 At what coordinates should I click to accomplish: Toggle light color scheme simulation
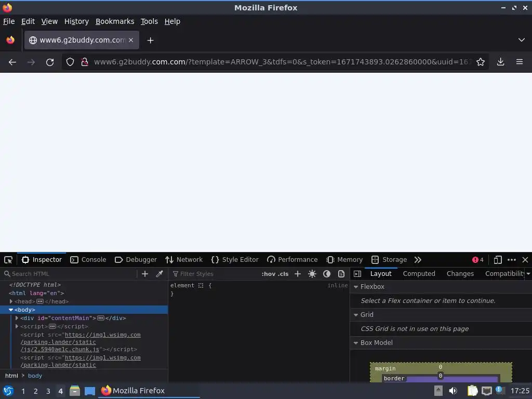(312, 274)
